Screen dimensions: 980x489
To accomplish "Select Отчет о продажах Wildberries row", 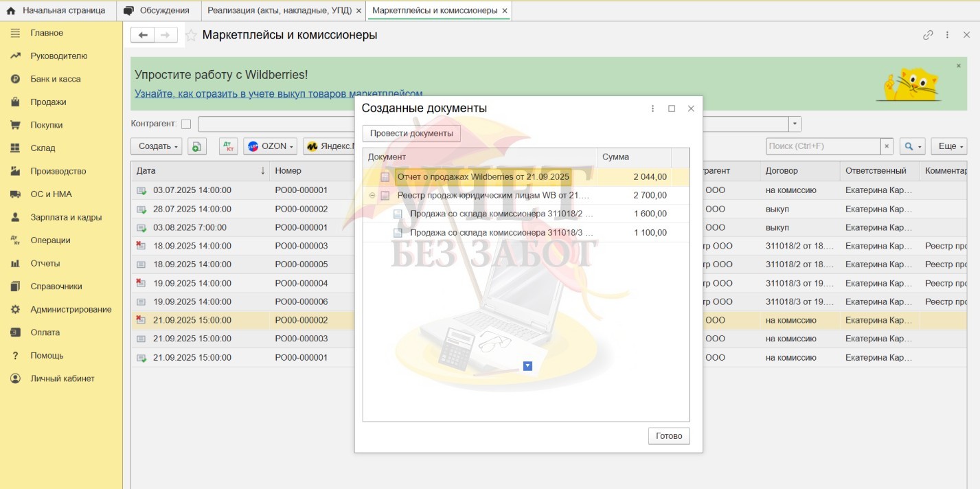I will [x=483, y=177].
